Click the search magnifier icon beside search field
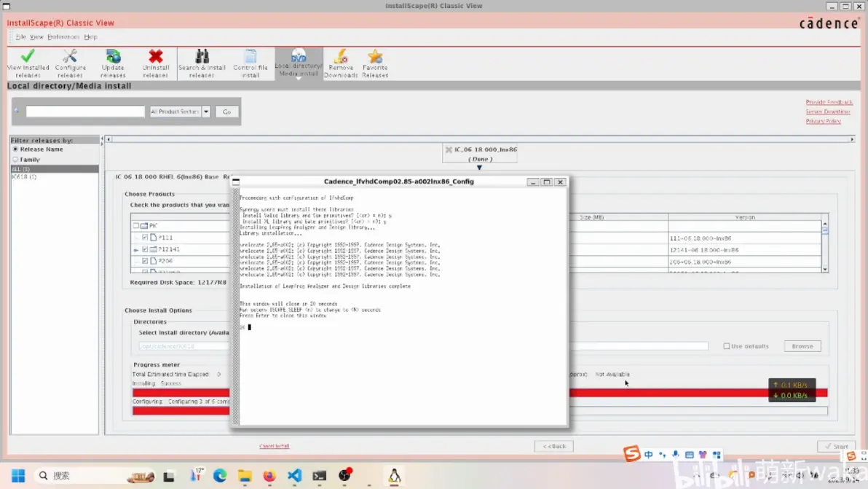This screenshot has width=868, height=489. pyautogui.click(x=17, y=112)
